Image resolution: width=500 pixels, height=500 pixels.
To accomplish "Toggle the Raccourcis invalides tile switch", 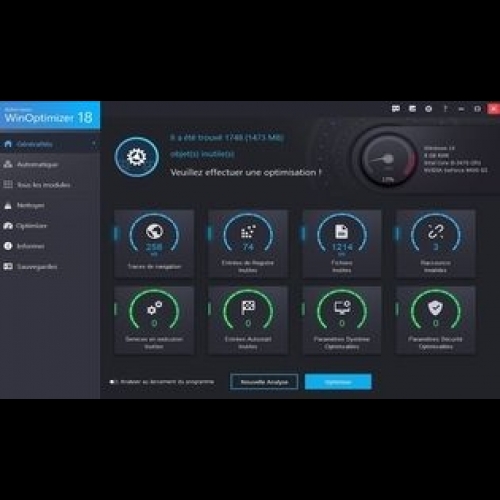I will click(397, 233).
